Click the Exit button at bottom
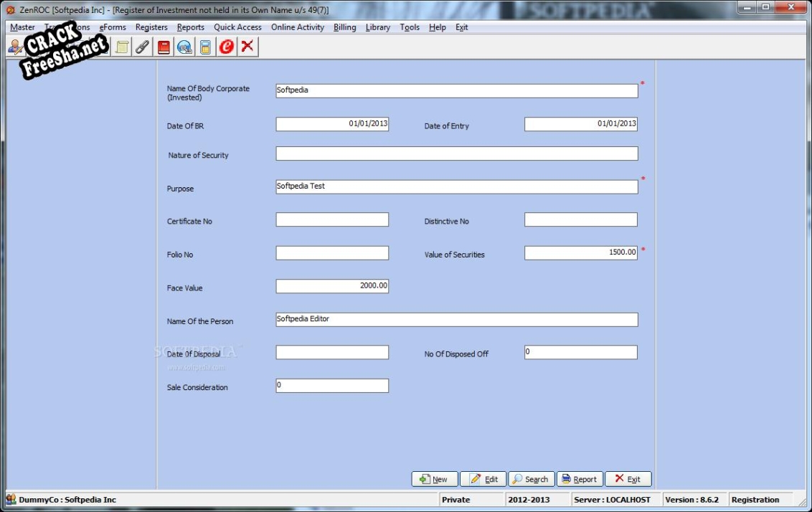 point(628,479)
